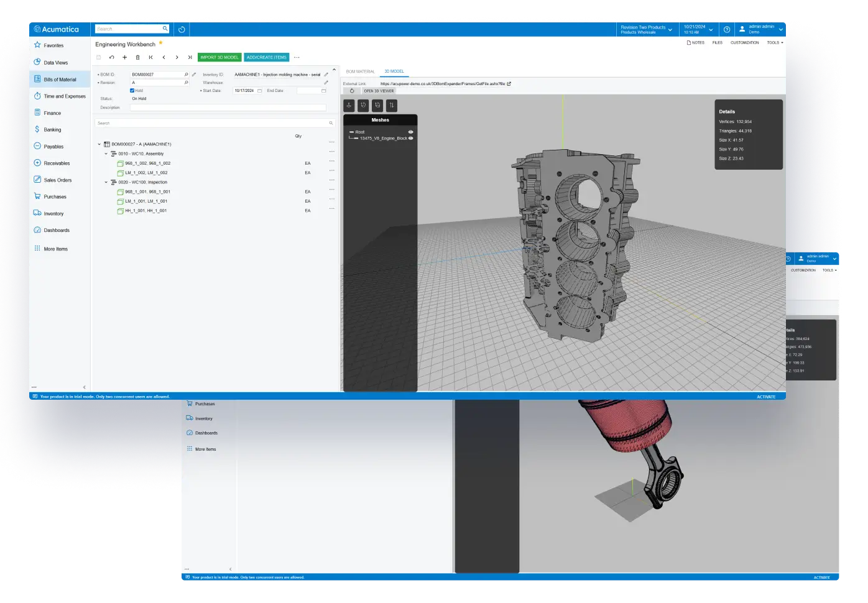Click the Import 3D Model button
This screenshot has height=603, width=868.
pos(219,57)
